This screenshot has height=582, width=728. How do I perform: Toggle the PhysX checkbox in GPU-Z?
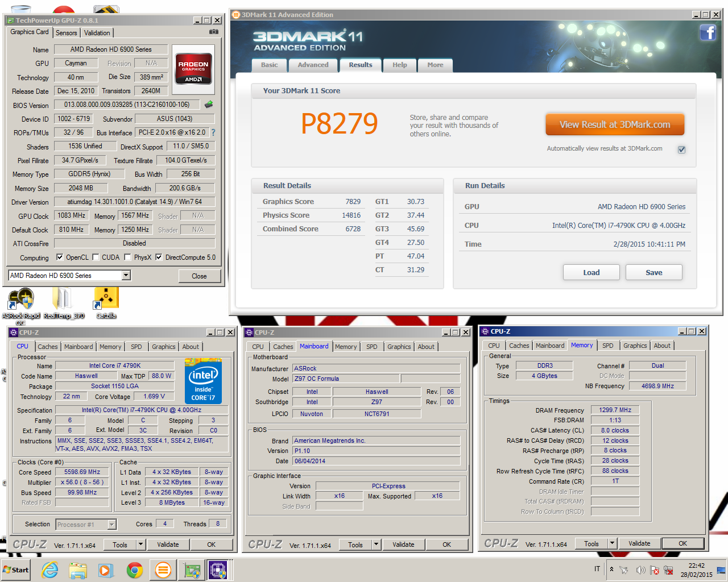click(128, 257)
